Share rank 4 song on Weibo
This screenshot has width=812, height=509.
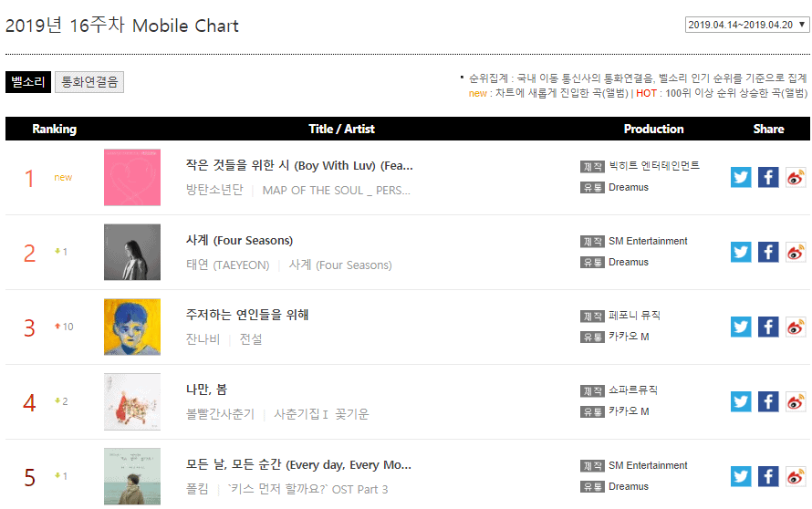(x=796, y=401)
